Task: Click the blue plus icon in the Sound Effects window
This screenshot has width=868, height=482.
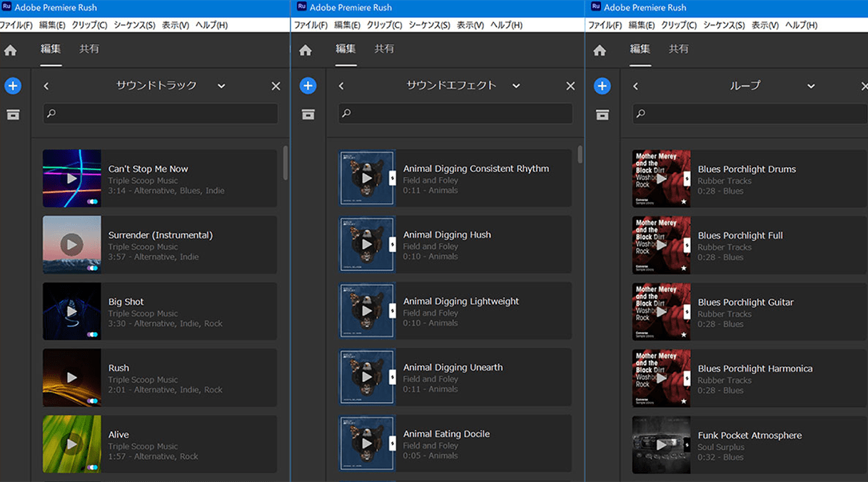Action: tap(308, 85)
